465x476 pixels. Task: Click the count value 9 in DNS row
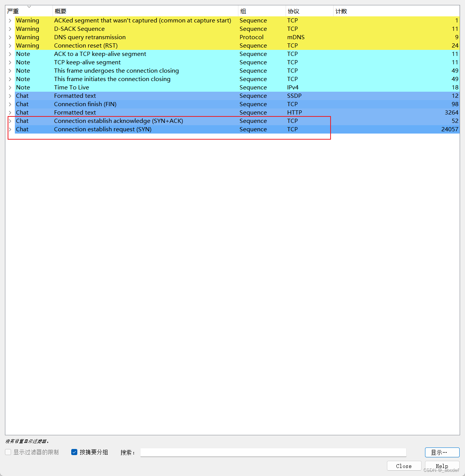(457, 37)
